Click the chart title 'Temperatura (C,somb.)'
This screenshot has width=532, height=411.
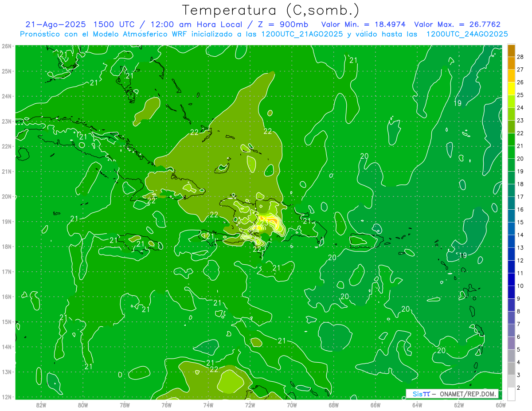click(x=270, y=10)
